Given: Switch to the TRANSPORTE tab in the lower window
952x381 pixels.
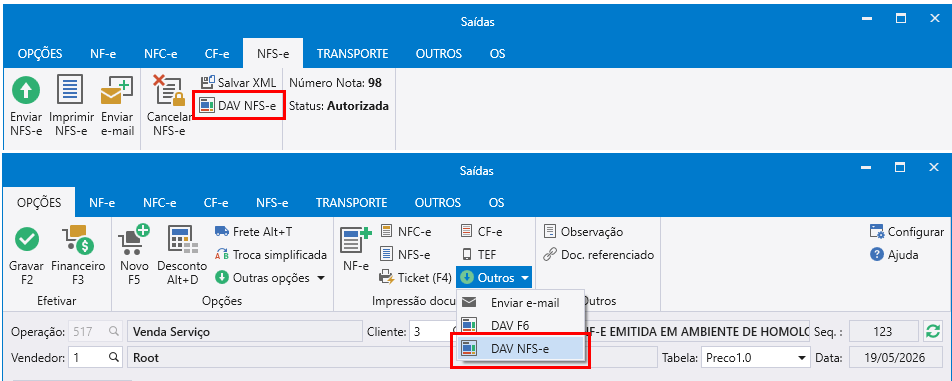Looking at the screenshot, I should tap(352, 203).
